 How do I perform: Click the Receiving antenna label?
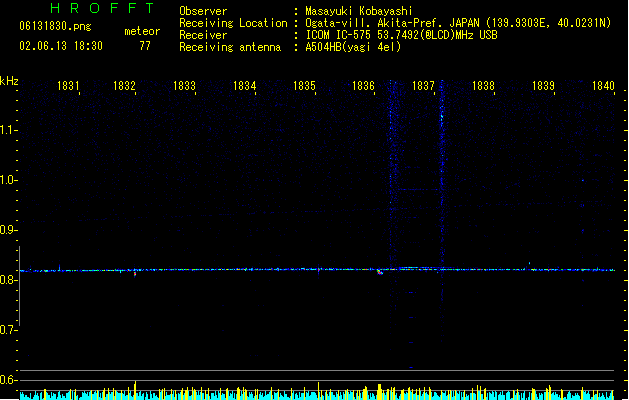point(230,47)
